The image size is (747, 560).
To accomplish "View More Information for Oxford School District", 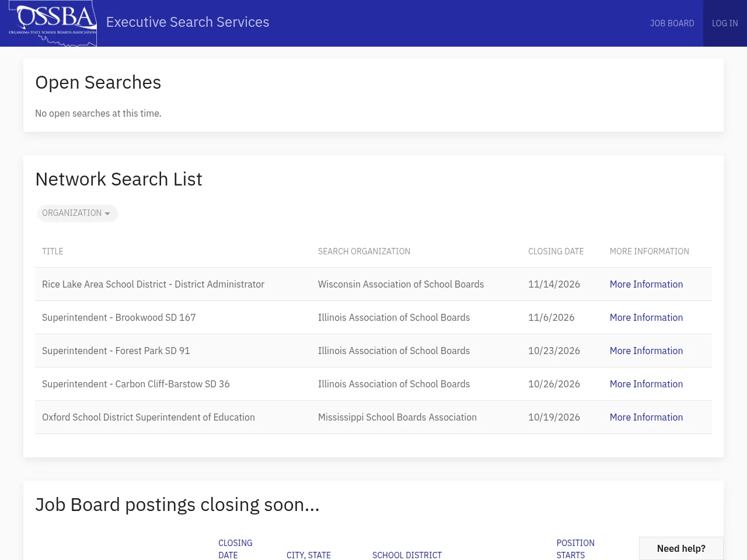I will pos(646,417).
